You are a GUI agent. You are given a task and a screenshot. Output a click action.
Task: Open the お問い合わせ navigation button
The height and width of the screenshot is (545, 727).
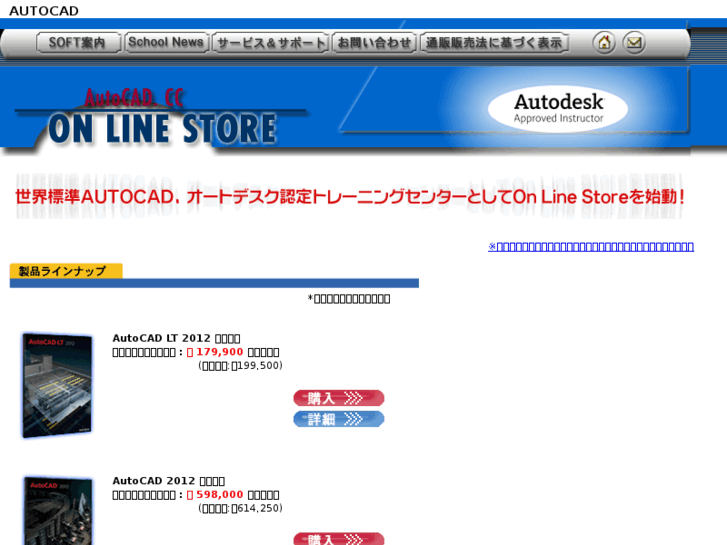click(x=374, y=43)
